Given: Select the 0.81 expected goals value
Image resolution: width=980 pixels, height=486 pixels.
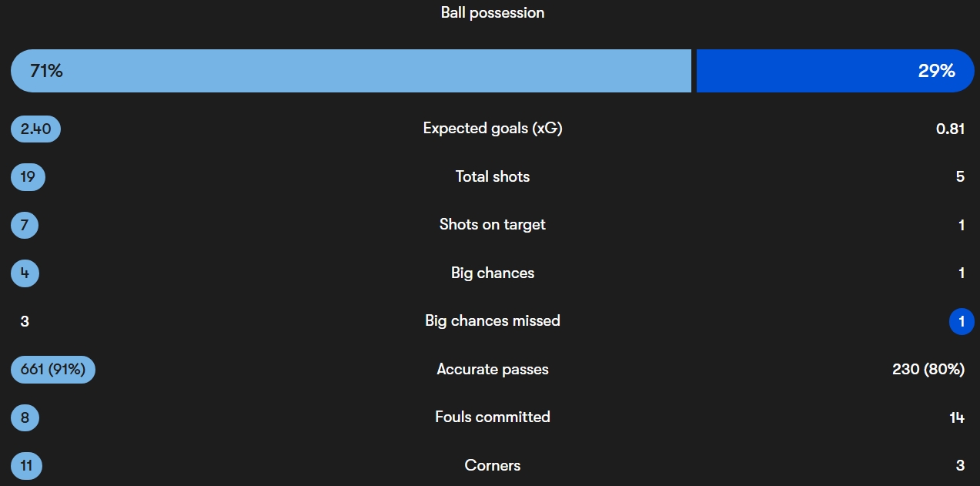Looking at the screenshot, I should [x=950, y=129].
